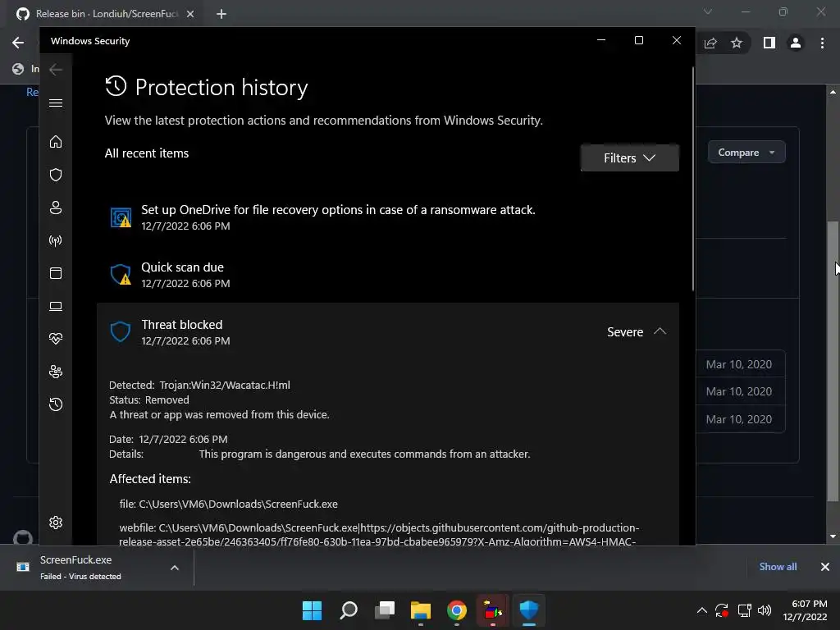Image resolution: width=840 pixels, height=630 pixels.
Task: Click the Quick scan due shield icon
Action: pos(121,274)
